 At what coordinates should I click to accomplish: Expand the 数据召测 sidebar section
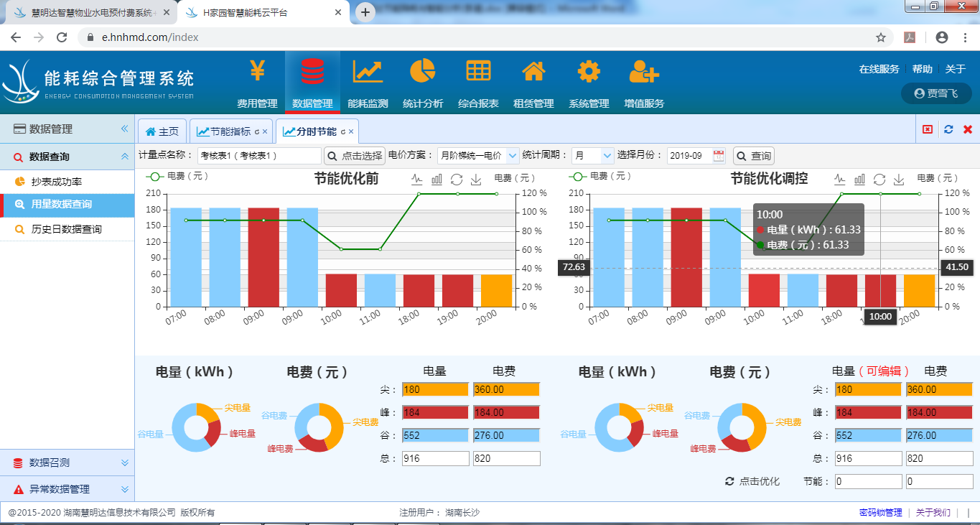[67, 463]
